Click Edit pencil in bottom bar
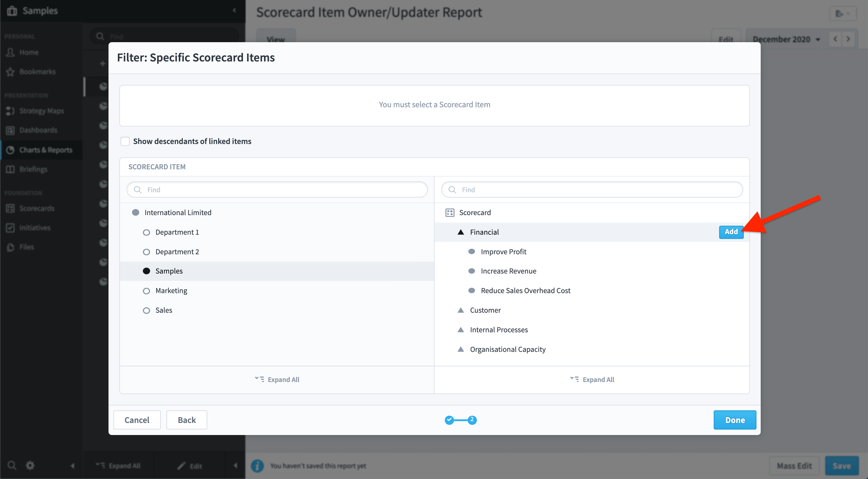 (x=190, y=466)
